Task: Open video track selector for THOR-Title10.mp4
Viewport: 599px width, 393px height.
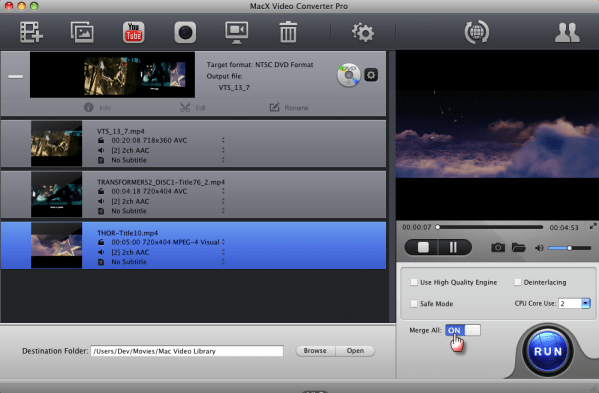Action: click(x=223, y=242)
